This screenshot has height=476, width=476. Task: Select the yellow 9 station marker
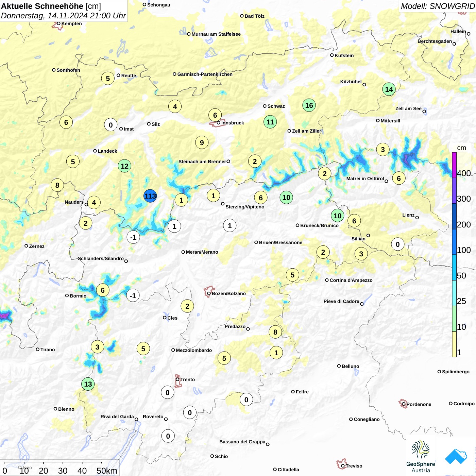(x=202, y=143)
